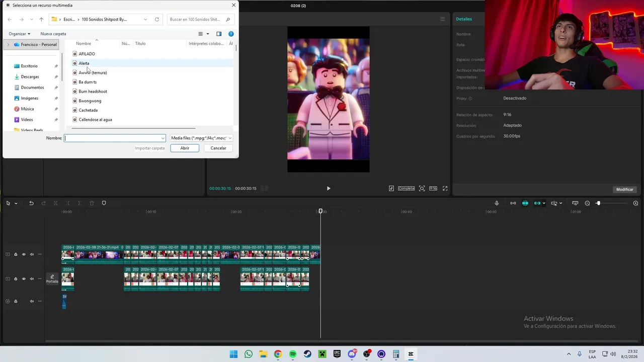Viewport: 644px width, 362px height.
Task: Lock the first video track
Action: 16,254
